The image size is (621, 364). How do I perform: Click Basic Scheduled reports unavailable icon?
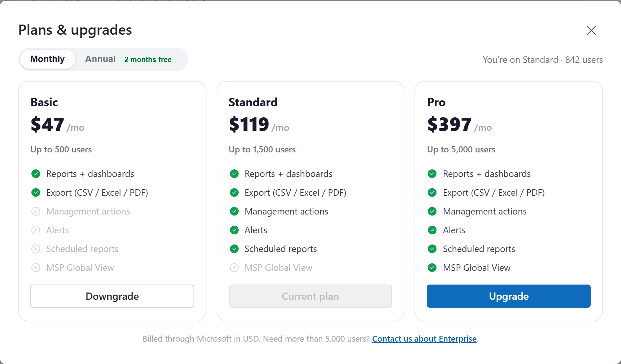36,249
